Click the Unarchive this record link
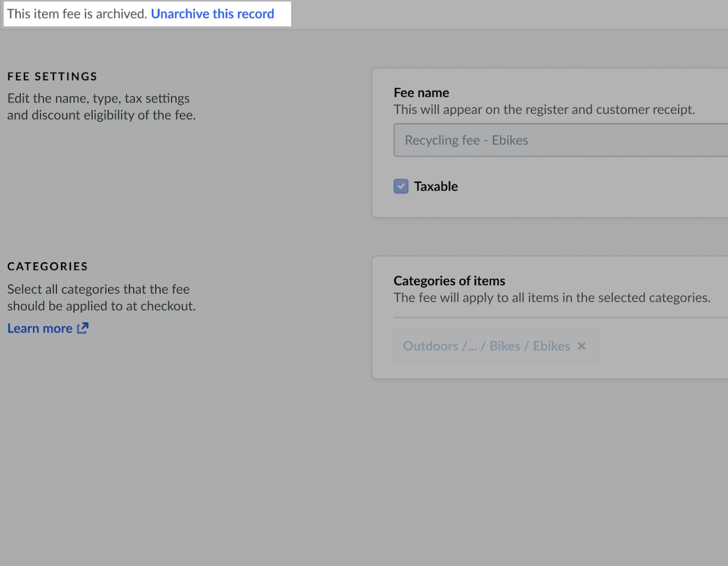The height and width of the screenshot is (566, 728). pyautogui.click(x=212, y=14)
